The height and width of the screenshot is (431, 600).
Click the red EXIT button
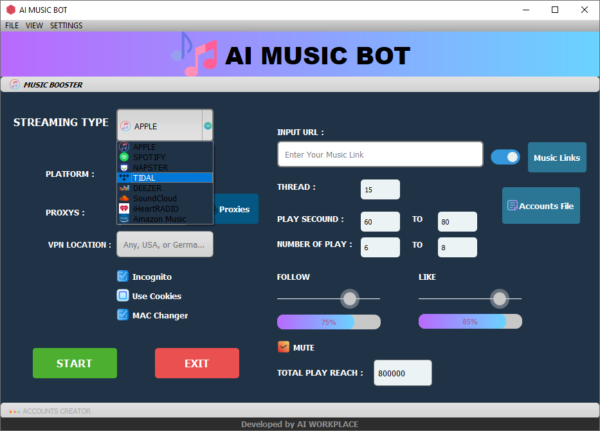[197, 363]
